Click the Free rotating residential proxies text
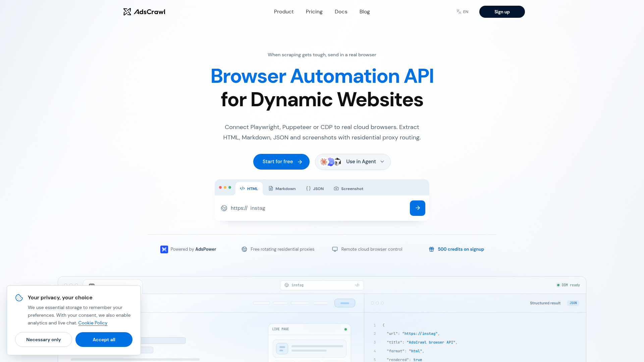 coord(282,249)
